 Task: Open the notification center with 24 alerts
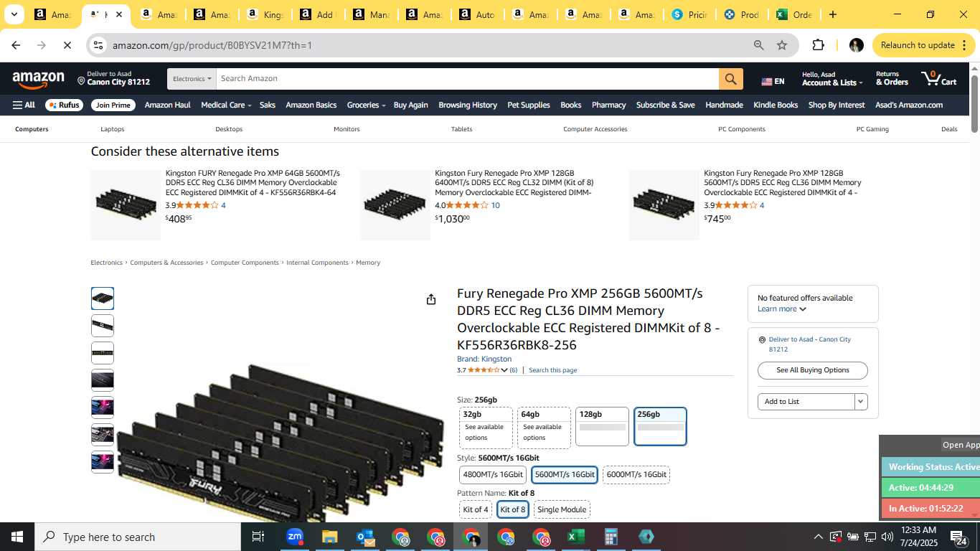958,537
